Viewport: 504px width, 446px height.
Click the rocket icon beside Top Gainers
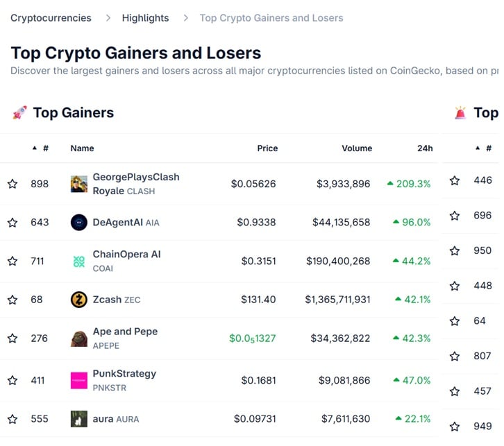[19, 113]
